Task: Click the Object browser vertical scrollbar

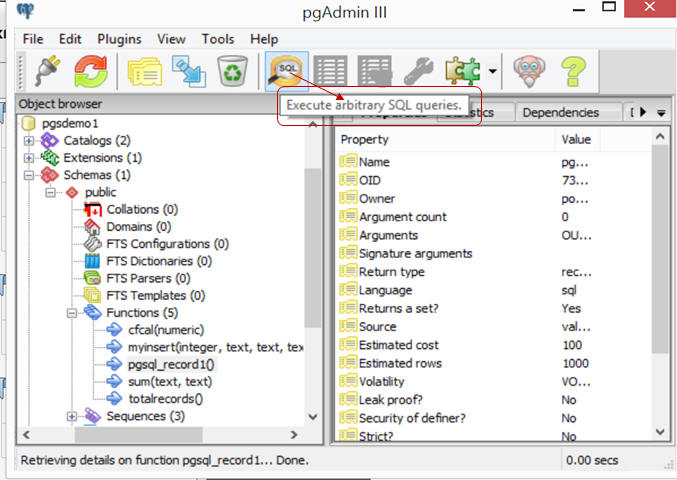Action: point(313,248)
